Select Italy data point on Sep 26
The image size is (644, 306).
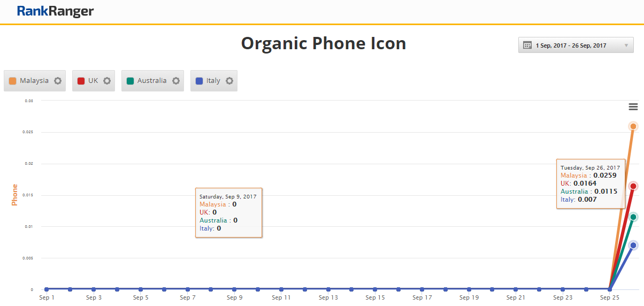coord(633,245)
